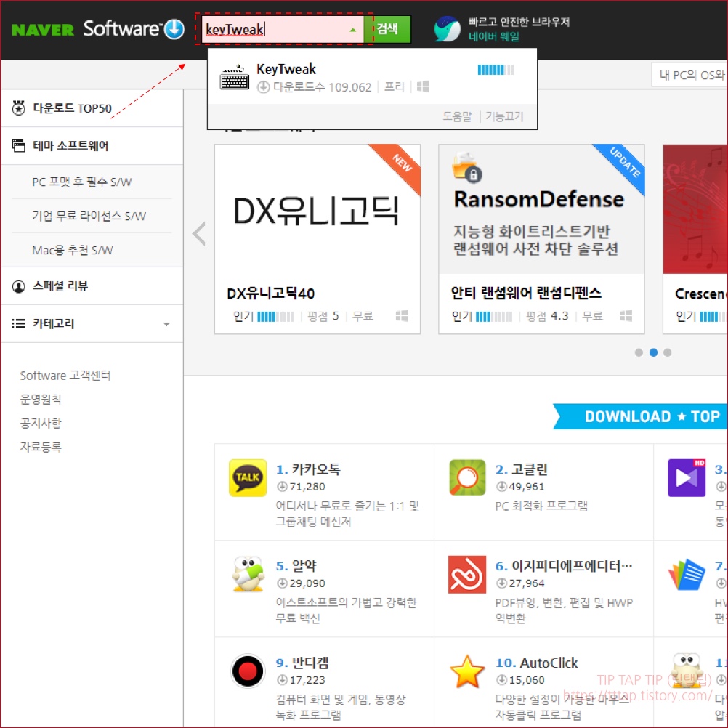Click the purple HD video player icon
Viewport: 728px width, 728px height.
pyautogui.click(x=687, y=478)
